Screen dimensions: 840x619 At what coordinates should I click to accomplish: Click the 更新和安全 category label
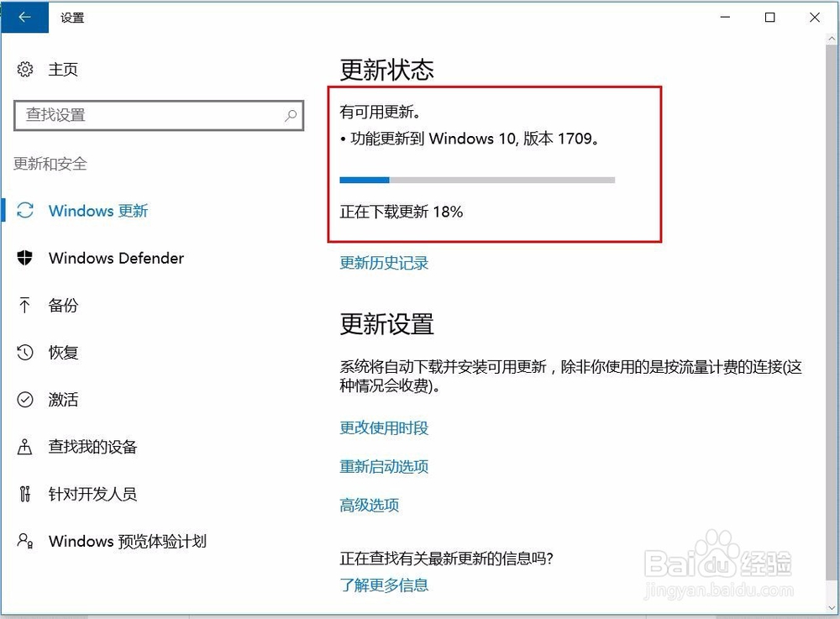50,163
